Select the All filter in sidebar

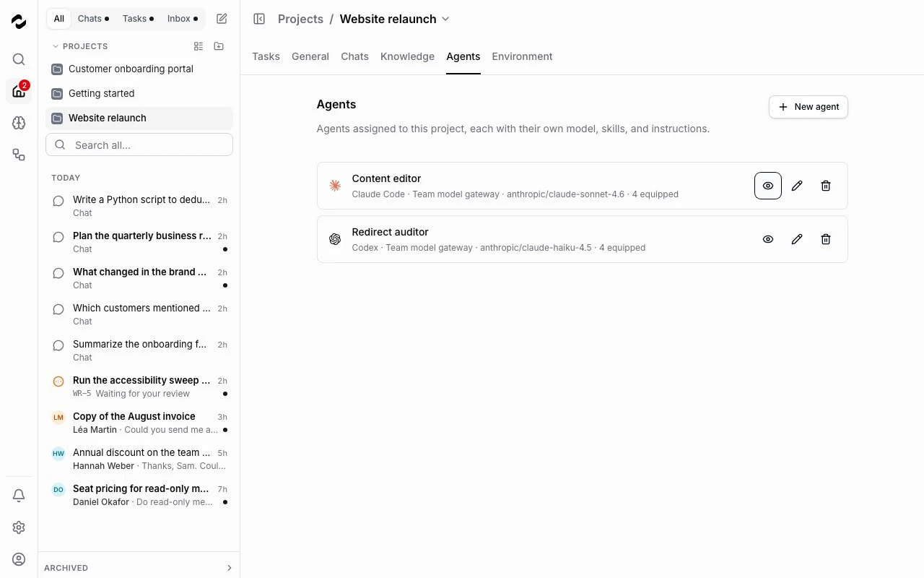(x=59, y=19)
